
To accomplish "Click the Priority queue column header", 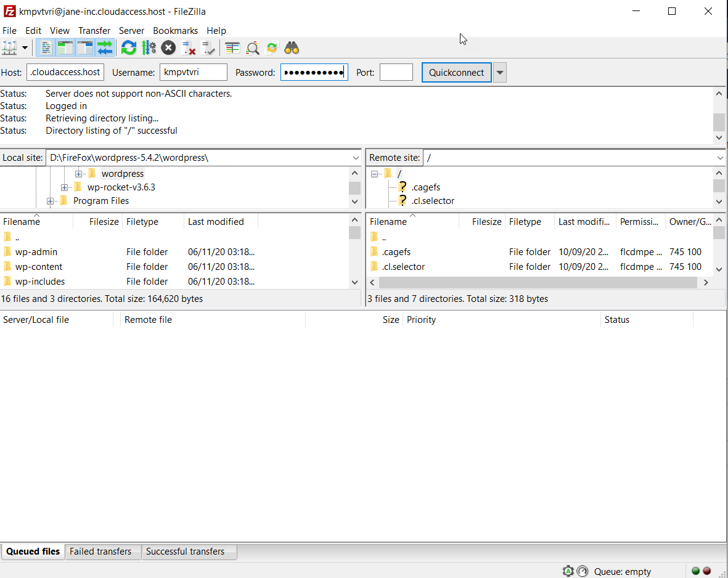I will coord(501,320).
